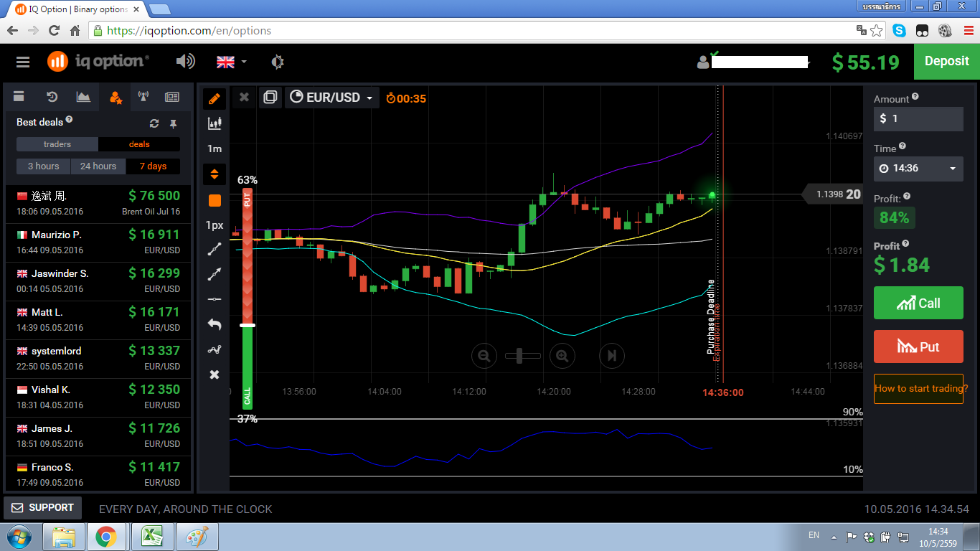
Task: Close the current chart tab
Action: click(244, 98)
